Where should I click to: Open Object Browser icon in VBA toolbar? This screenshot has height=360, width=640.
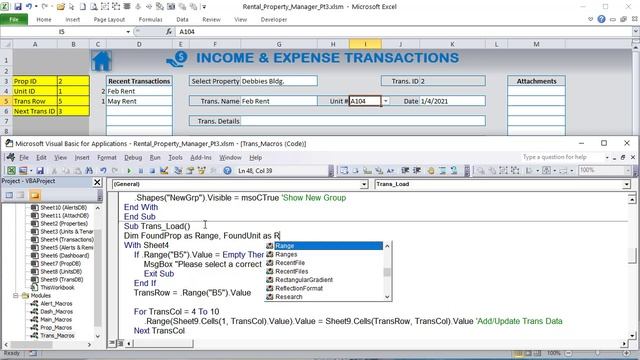click(201, 171)
